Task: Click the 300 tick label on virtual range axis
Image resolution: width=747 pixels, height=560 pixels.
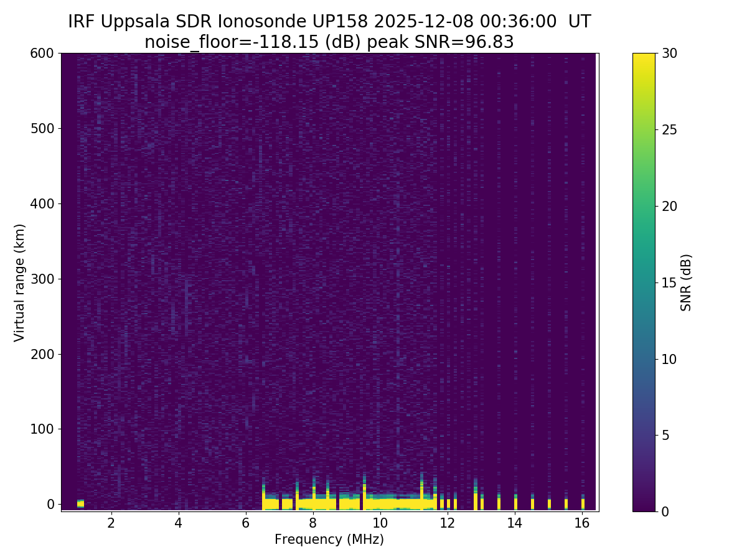Action: [x=43, y=279]
